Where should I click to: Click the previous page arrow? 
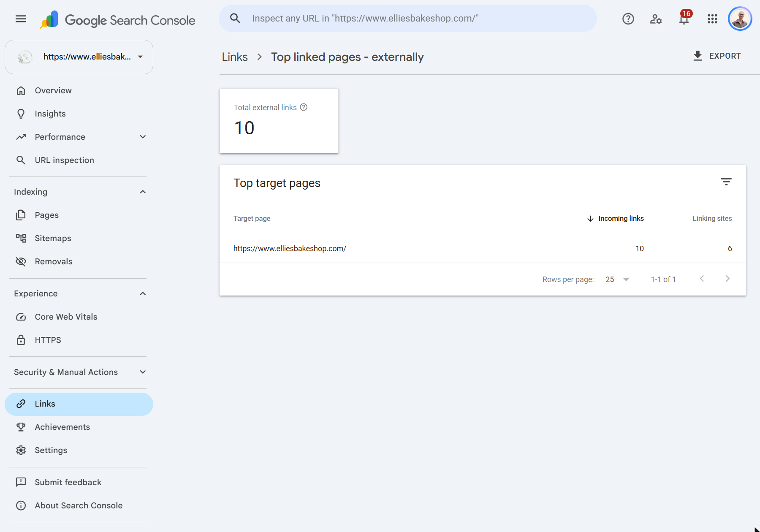[702, 279]
